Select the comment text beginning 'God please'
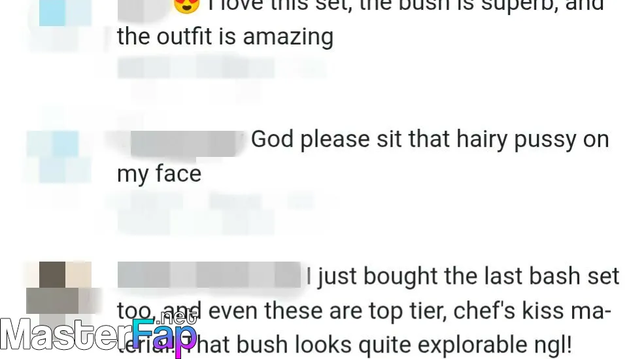644x359 pixels. point(363,156)
